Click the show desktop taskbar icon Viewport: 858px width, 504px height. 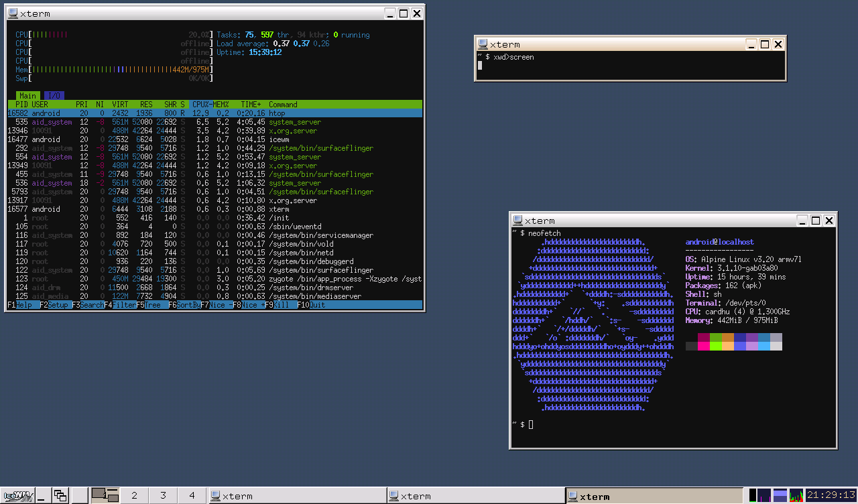[x=42, y=495]
